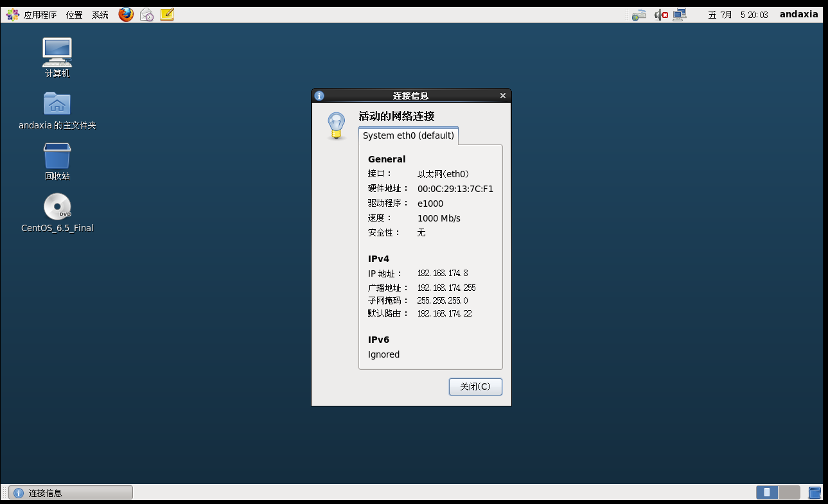The image size is (828, 504).
Task: Click the 硬件地址： label
Action: click(x=389, y=189)
